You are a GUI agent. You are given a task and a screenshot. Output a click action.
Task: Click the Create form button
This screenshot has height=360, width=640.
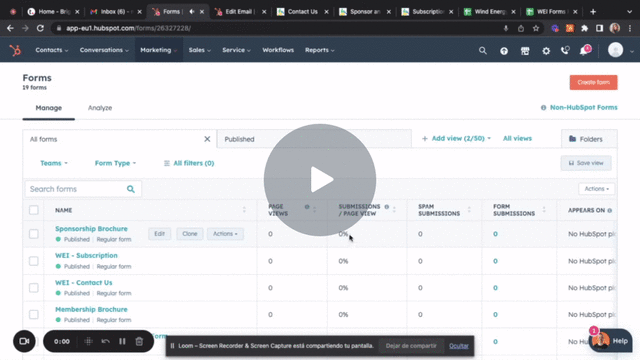tap(593, 82)
